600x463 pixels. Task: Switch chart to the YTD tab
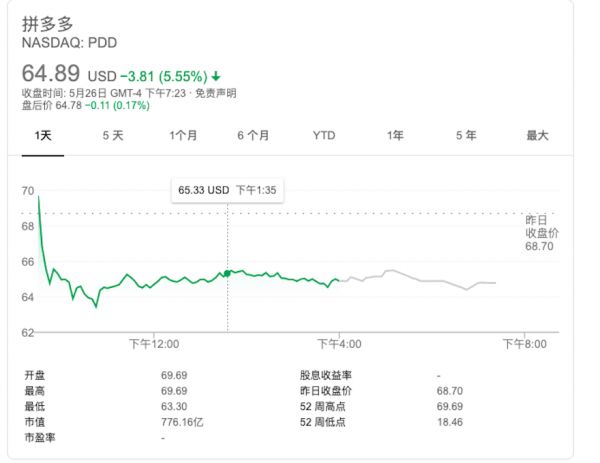pyautogui.click(x=324, y=135)
